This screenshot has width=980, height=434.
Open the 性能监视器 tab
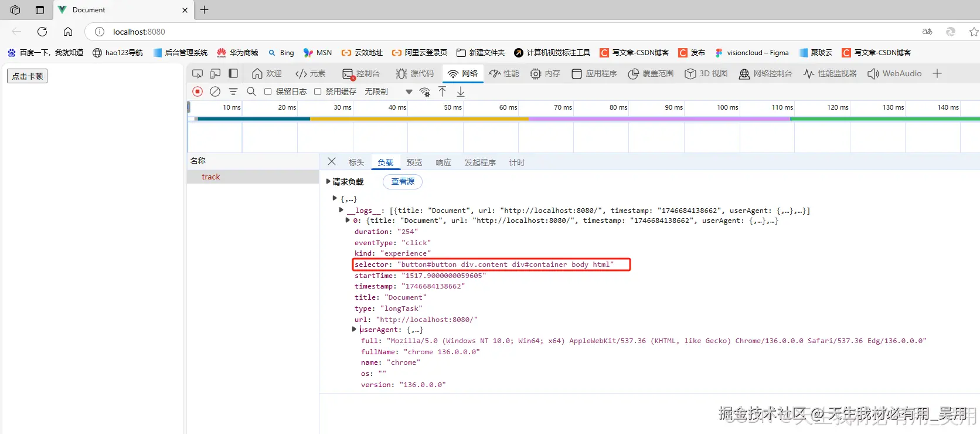(830, 74)
